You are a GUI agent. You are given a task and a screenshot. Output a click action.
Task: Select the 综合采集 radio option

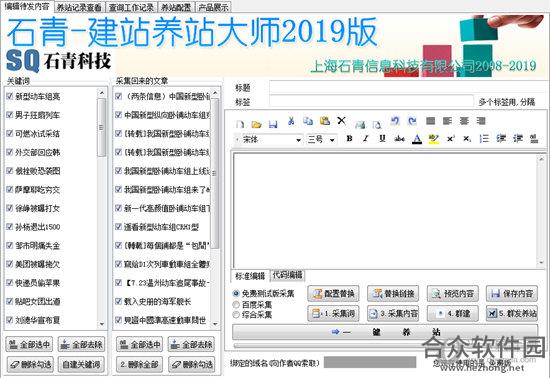[x=236, y=315]
